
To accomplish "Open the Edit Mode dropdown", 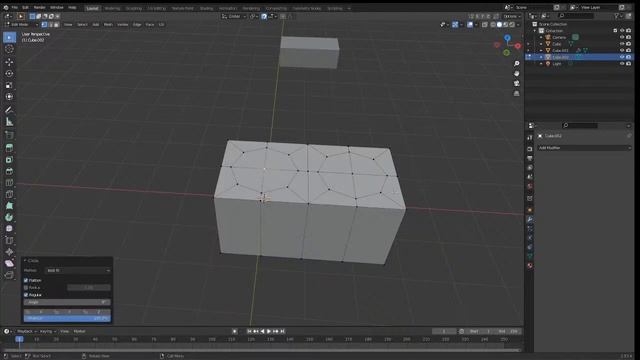I will click(21, 24).
